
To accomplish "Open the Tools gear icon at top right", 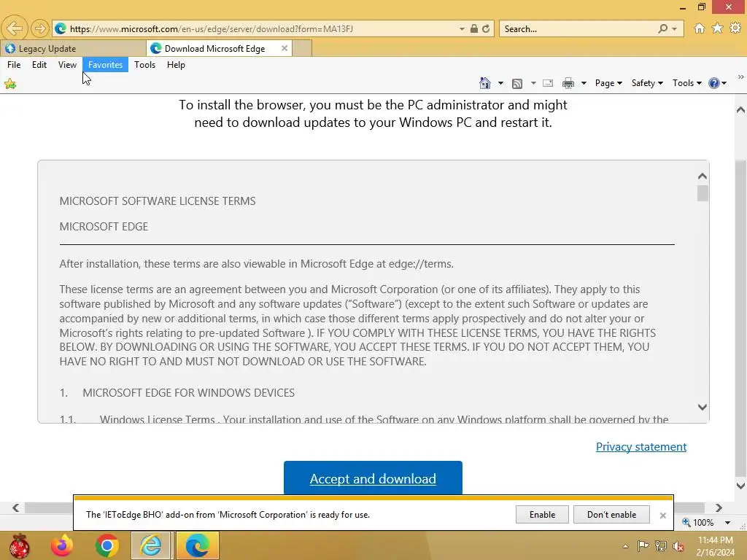I will pos(735,28).
